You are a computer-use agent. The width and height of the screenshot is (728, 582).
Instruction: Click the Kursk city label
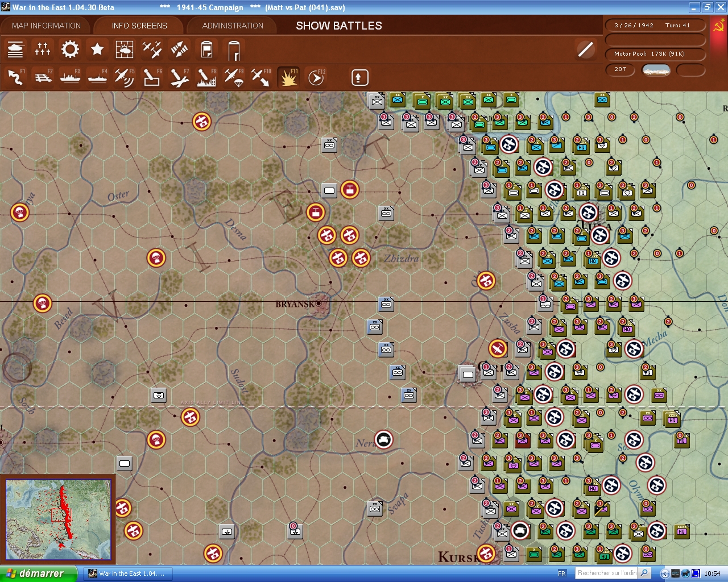(457, 557)
